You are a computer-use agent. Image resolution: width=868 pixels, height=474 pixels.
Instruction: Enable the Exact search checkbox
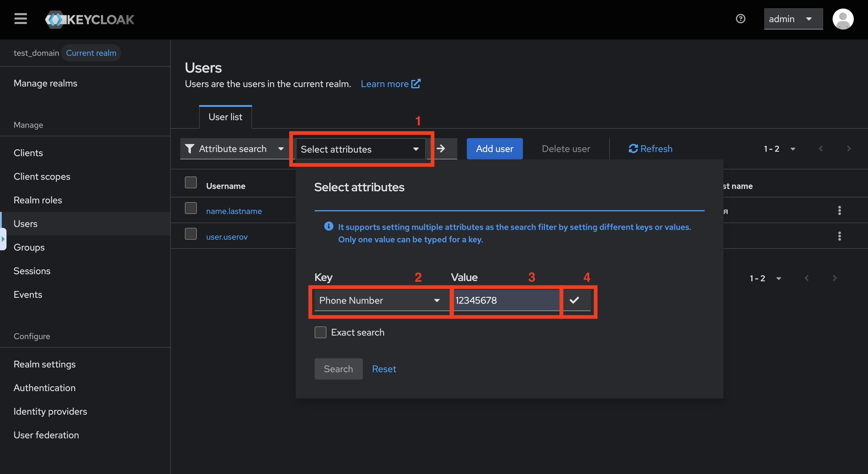(321, 332)
